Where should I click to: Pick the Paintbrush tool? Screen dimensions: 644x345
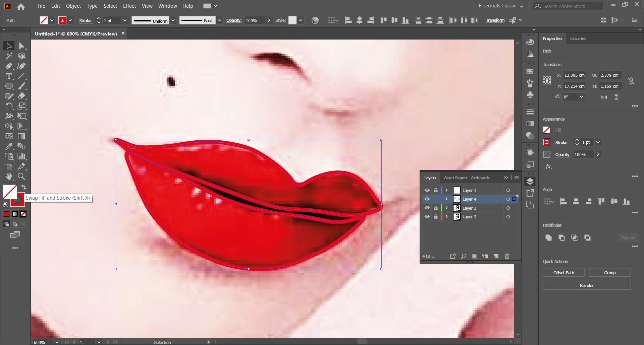(x=22, y=86)
